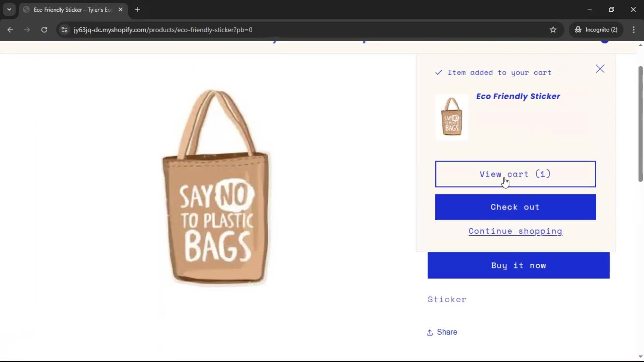Close the cart notification popup
The height and width of the screenshot is (362, 644).
coord(600,69)
